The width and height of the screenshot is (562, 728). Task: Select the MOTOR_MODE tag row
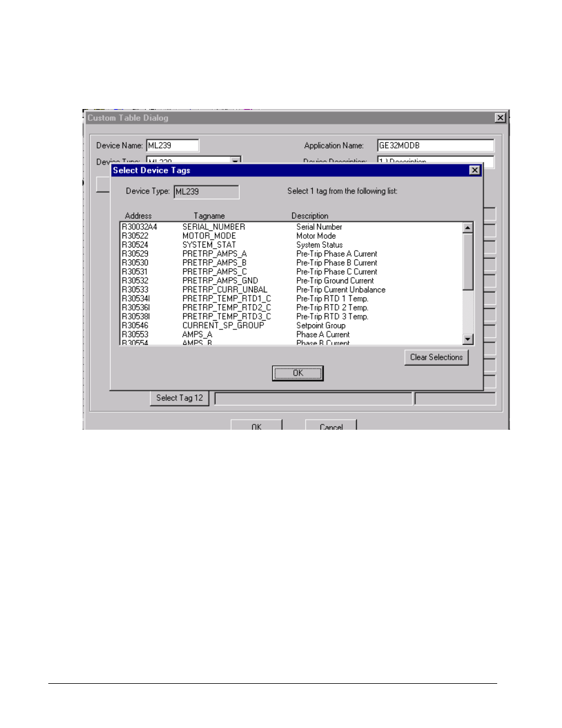point(291,236)
